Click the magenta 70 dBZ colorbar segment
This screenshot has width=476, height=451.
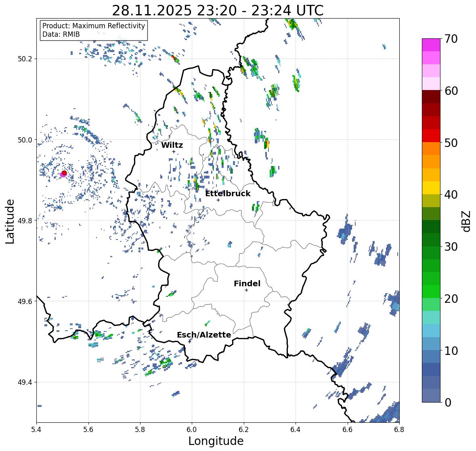431,45
